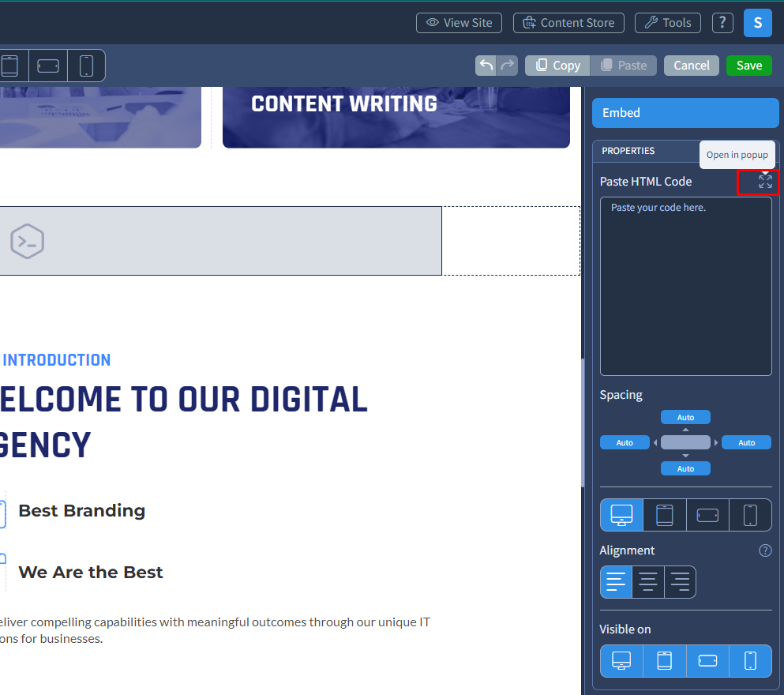Toggle visibility on tablet in Visible on
This screenshot has width=784, height=695.
click(x=665, y=661)
